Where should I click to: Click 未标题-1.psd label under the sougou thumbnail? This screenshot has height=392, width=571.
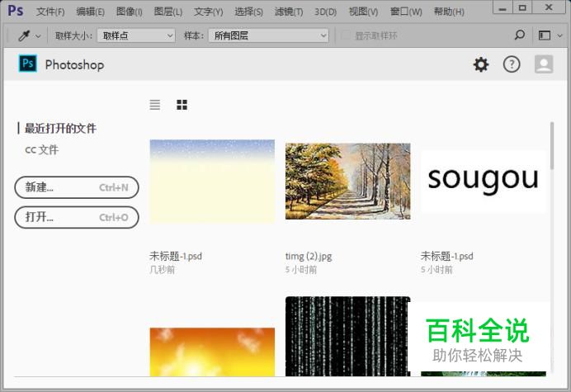pyautogui.click(x=447, y=257)
